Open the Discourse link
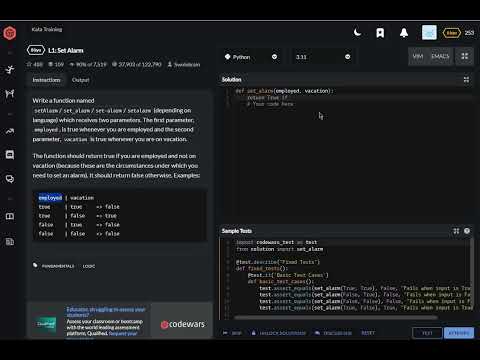The image size is (480, 360). (x=333, y=333)
